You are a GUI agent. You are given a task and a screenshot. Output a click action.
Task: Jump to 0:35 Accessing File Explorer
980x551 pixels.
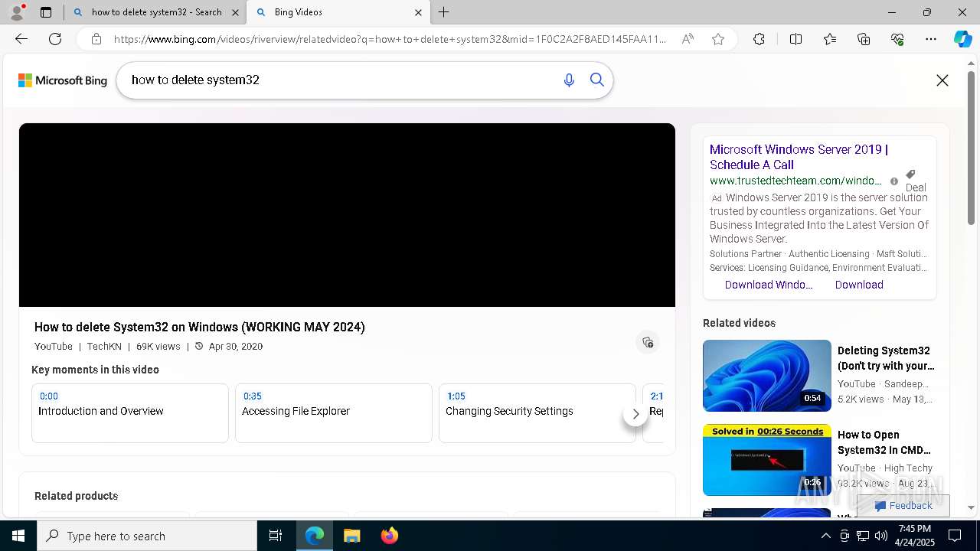pos(334,413)
